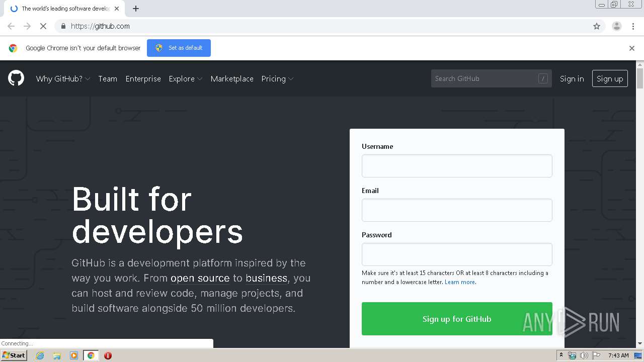Open Windows Explorer folder from taskbar
The image size is (644, 362).
point(57,355)
